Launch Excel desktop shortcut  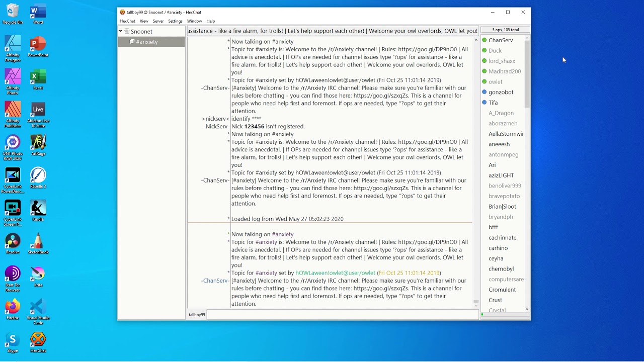click(x=38, y=80)
